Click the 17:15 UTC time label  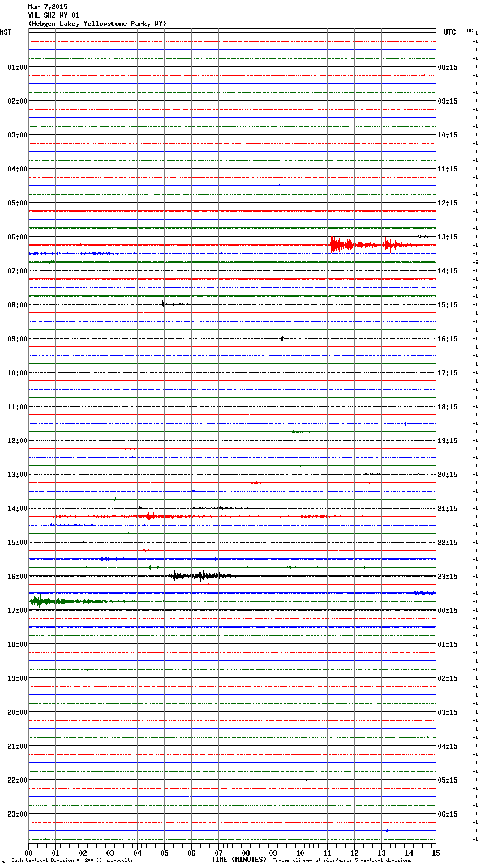pyautogui.click(x=448, y=373)
